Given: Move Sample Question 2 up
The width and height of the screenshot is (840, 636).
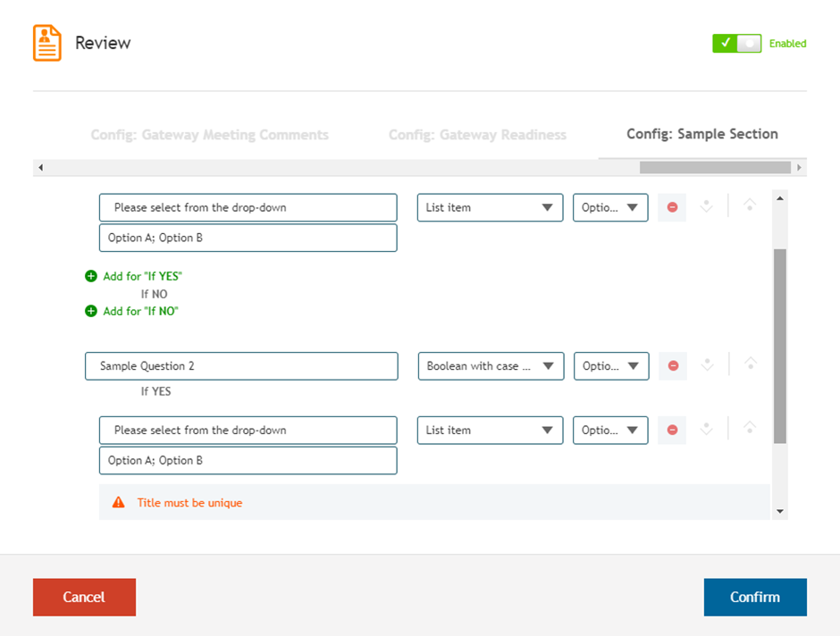Looking at the screenshot, I should pos(751,363).
